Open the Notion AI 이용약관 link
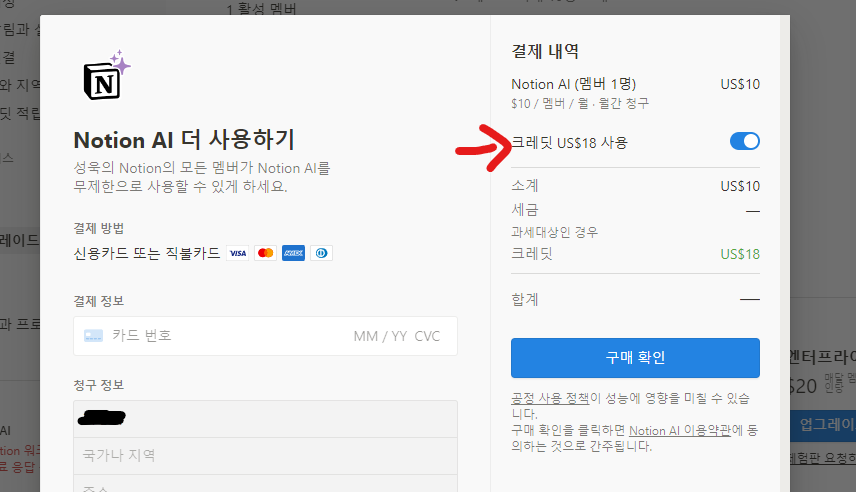The width and height of the screenshot is (856, 492). click(x=680, y=431)
